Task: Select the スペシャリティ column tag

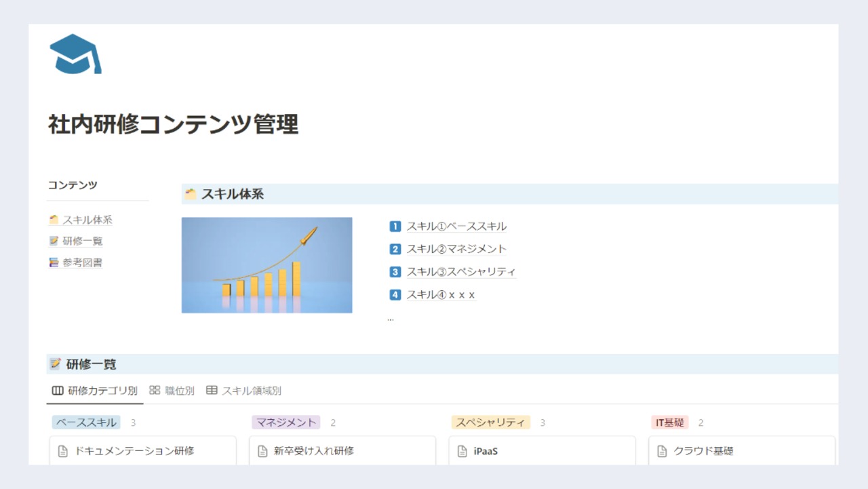Action: point(491,423)
